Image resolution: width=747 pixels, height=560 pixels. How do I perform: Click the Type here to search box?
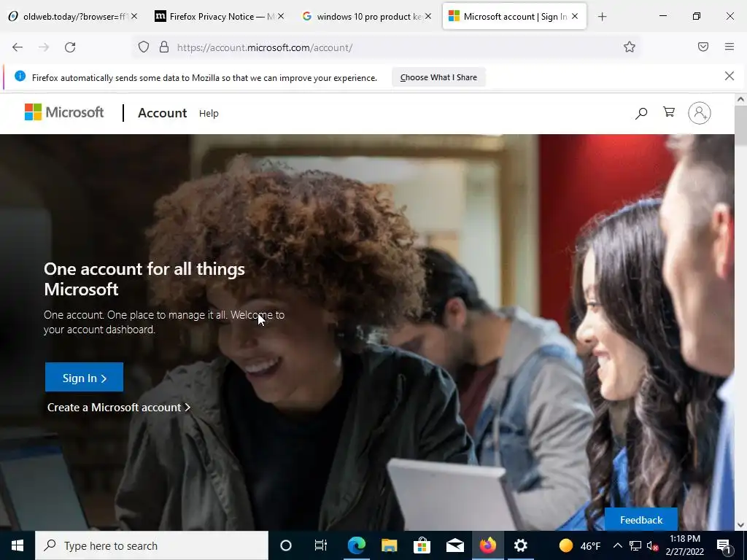click(152, 545)
